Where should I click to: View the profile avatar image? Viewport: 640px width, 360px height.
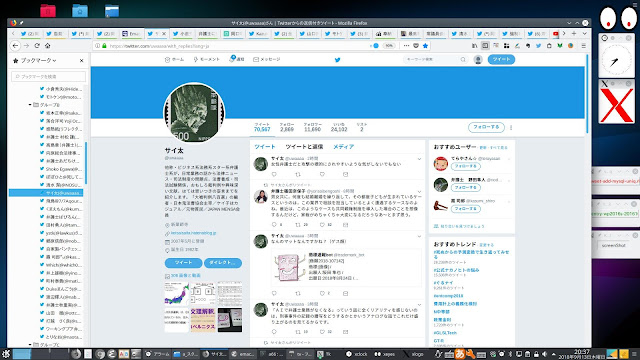point(194,113)
